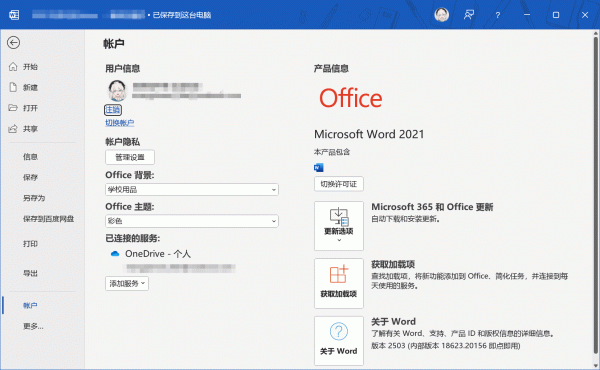Click the help question mark icon
This screenshot has height=370, width=600.
(497, 15)
